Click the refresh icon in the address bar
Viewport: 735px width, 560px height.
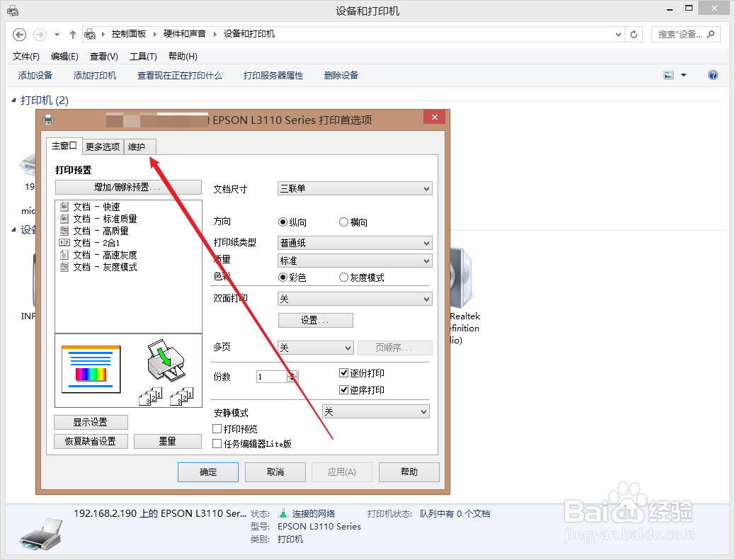[x=632, y=33]
